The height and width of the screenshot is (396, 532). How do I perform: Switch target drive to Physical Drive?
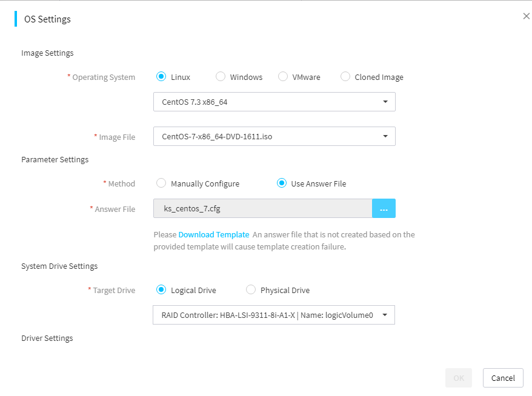(x=251, y=290)
